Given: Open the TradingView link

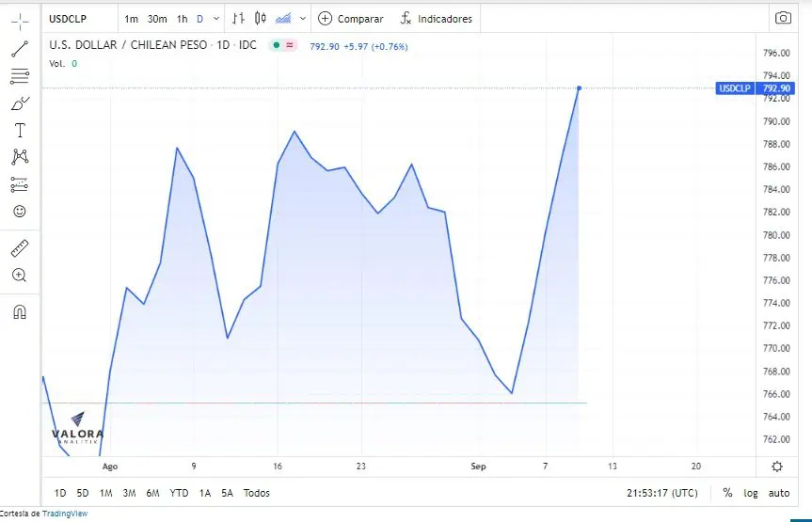Looking at the screenshot, I should [x=65, y=514].
